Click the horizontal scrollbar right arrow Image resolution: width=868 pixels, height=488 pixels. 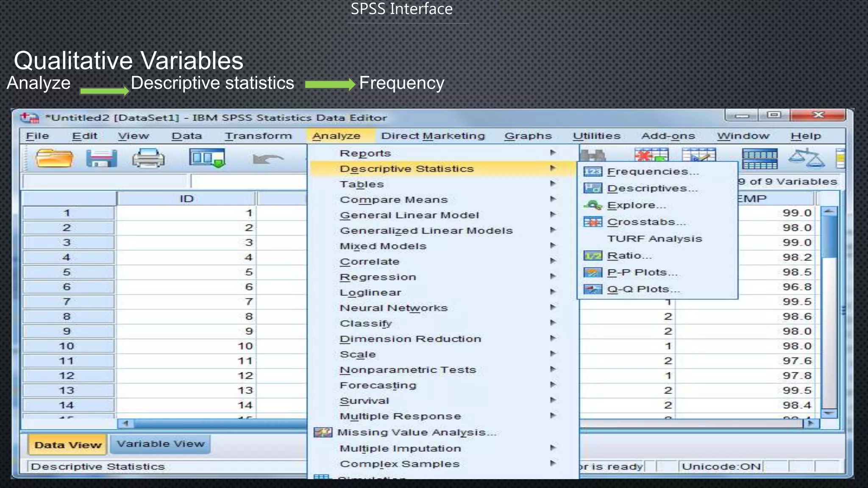[x=811, y=423]
